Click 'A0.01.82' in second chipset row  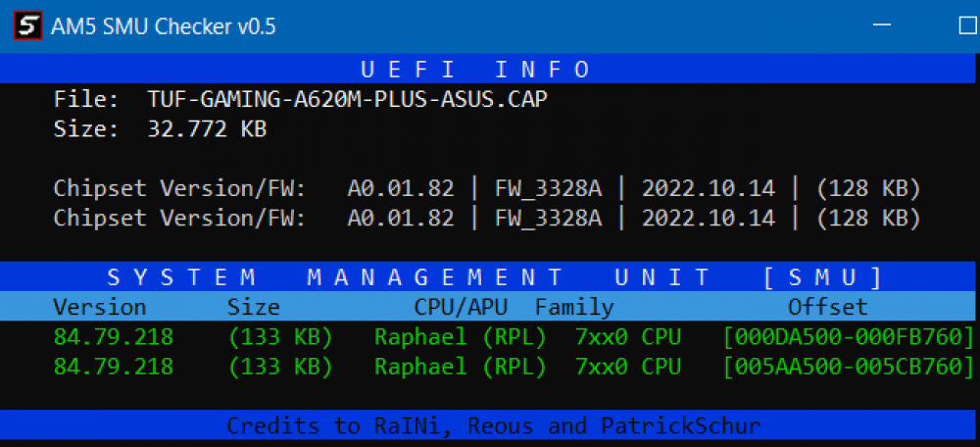pos(401,218)
